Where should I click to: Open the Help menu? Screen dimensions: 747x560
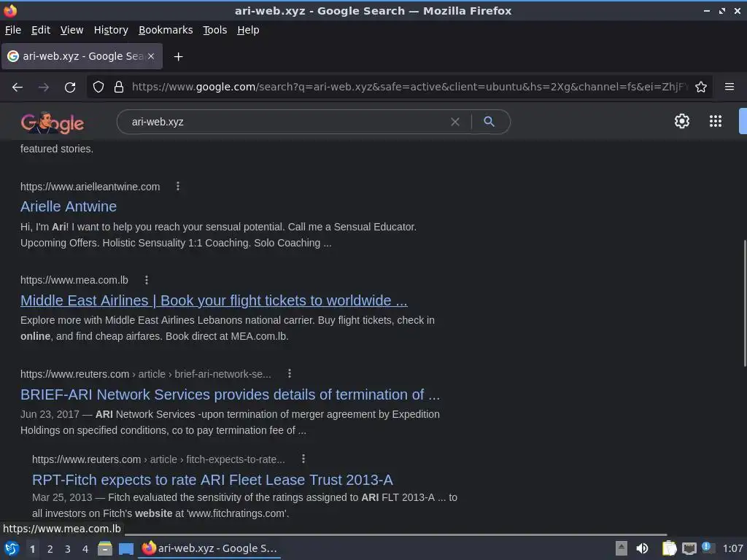click(248, 30)
